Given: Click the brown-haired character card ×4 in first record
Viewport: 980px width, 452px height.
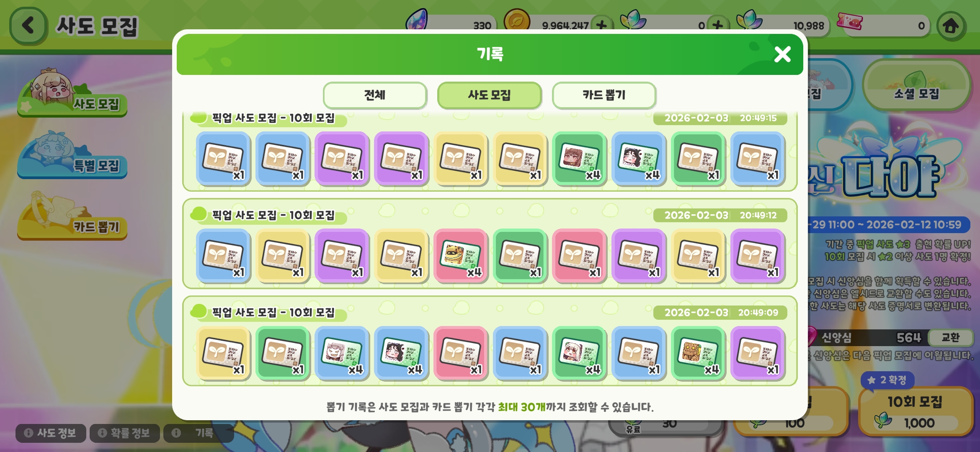Looking at the screenshot, I should tap(579, 158).
